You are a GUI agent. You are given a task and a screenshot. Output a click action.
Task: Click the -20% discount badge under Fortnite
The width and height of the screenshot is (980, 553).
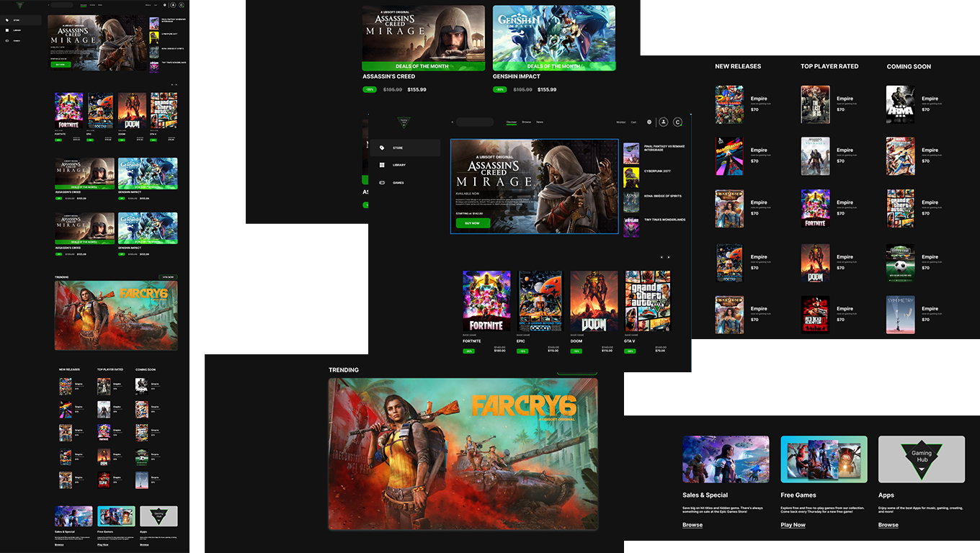click(469, 351)
